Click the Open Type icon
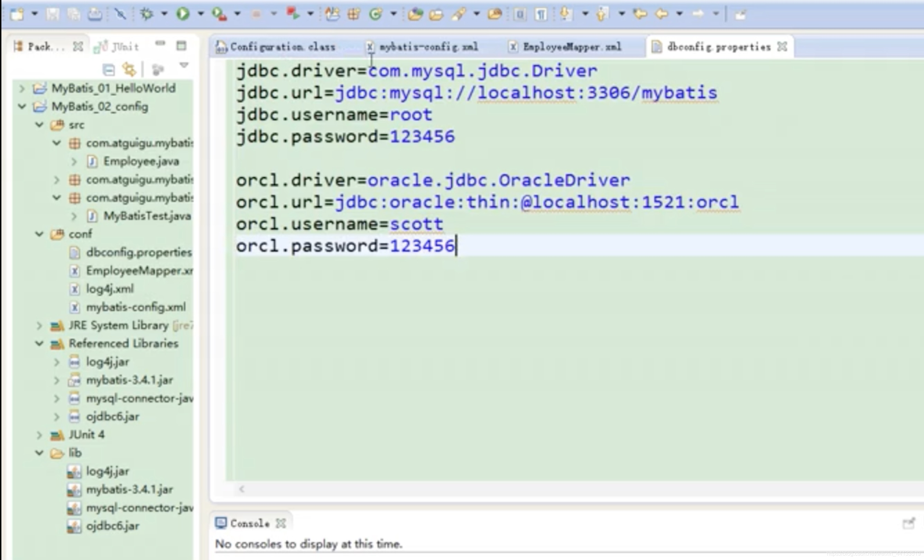This screenshot has width=924, height=560. (415, 14)
